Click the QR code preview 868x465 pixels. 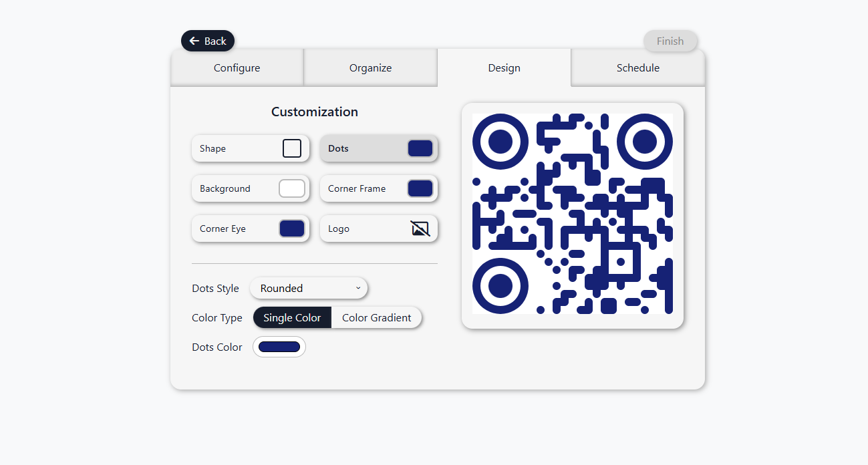[573, 214]
